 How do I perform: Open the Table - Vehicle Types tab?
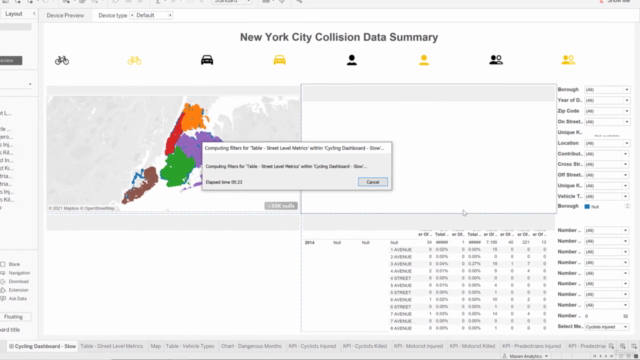190,346
